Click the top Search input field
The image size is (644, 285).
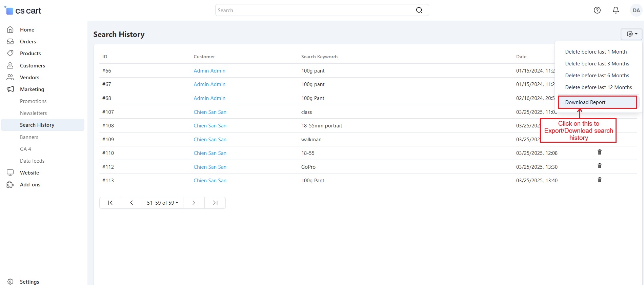tap(315, 10)
